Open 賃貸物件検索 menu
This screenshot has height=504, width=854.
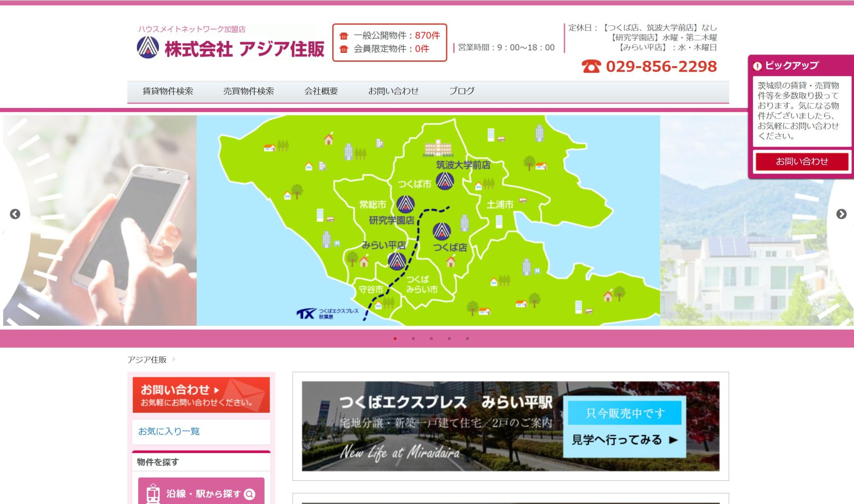(x=168, y=91)
